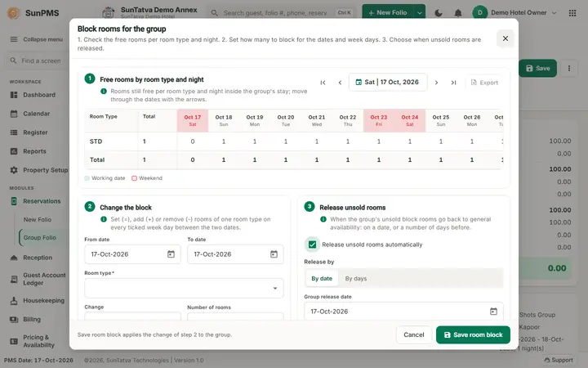This screenshot has height=368, width=588.
Task: Click Collapse menu in sidebar
Action: pyautogui.click(x=37, y=39)
